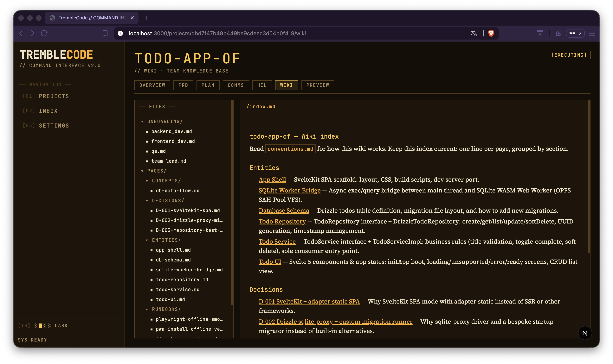Switch to the COMMS tab
Screen dimensions: 613x364
pyautogui.click(x=236, y=85)
